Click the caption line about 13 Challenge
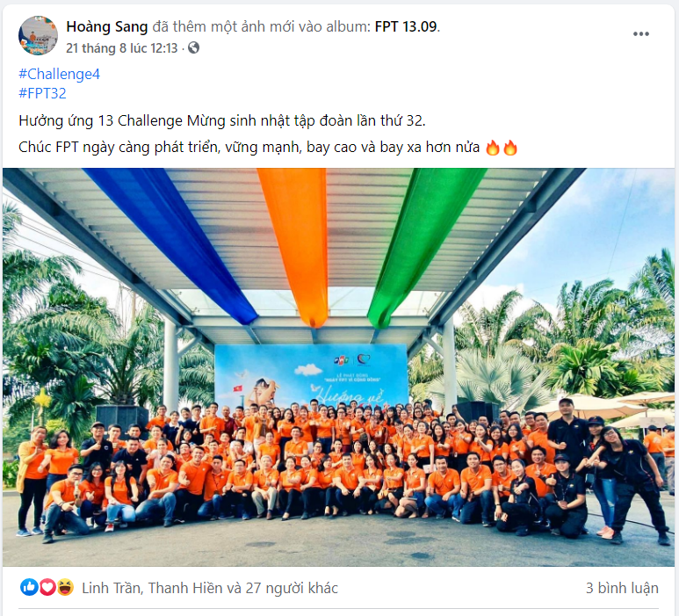This screenshot has width=679, height=616. coord(222,120)
